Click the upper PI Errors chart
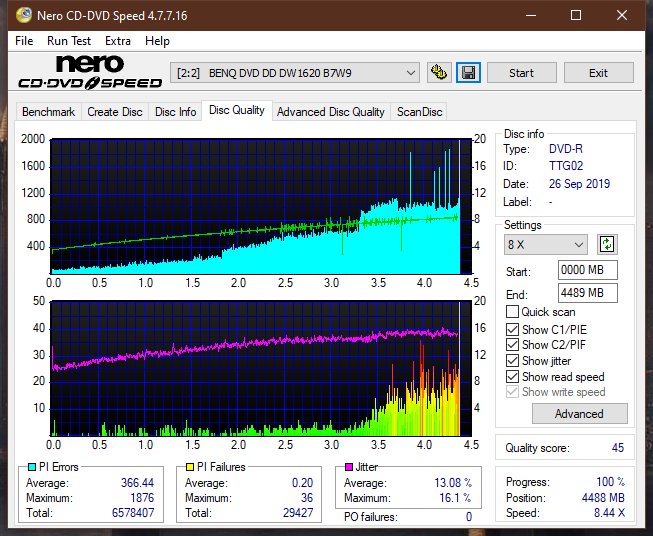 tap(261, 206)
